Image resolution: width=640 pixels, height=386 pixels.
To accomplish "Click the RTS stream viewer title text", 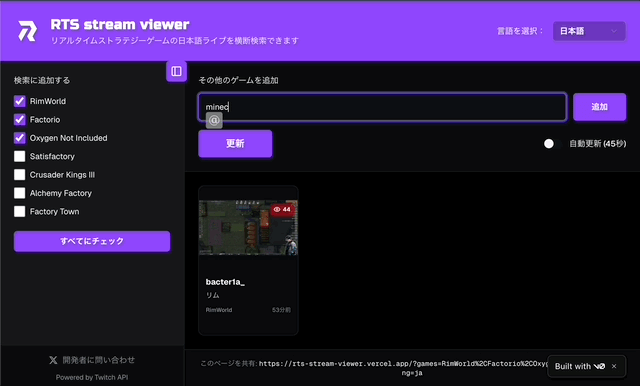I will click(x=120, y=24).
